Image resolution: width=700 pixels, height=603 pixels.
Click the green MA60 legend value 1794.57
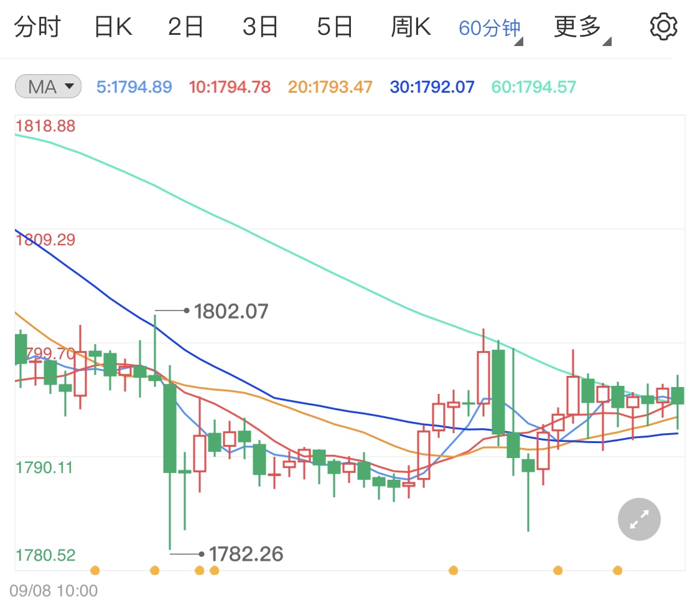pyautogui.click(x=533, y=86)
